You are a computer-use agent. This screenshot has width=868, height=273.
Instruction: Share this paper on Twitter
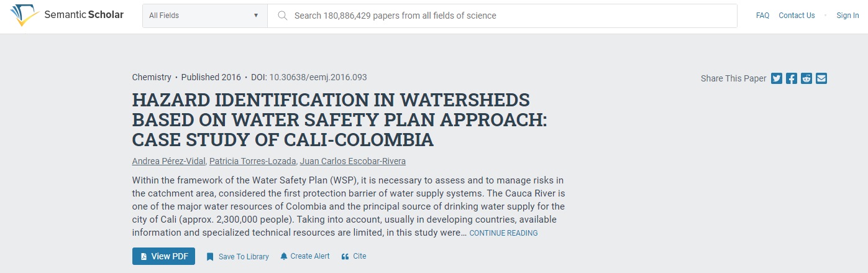coord(777,78)
